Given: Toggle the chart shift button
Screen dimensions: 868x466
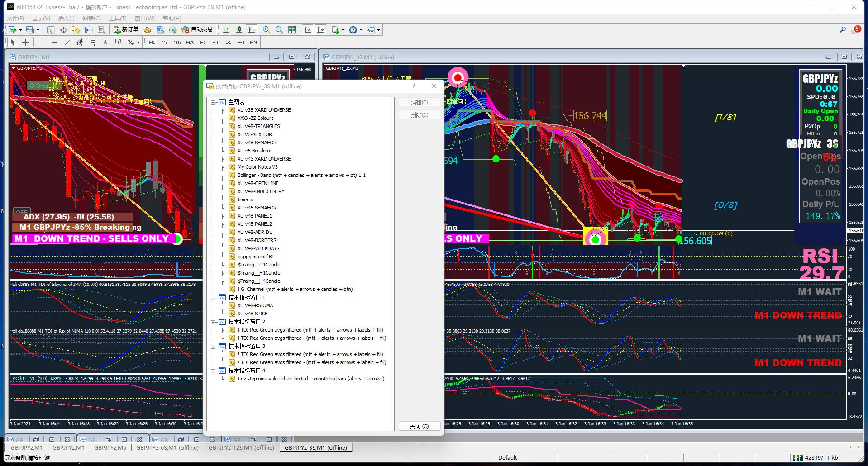Looking at the screenshot, I should coord(320,30).
